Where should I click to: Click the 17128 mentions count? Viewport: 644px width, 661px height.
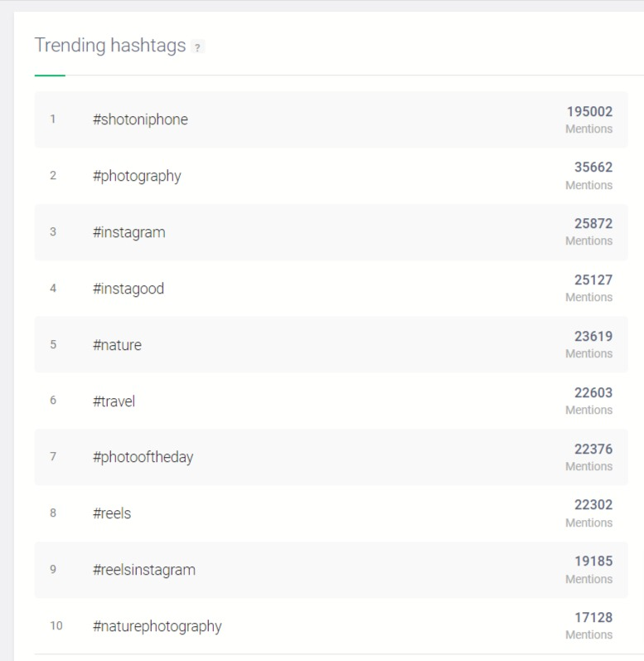(x=593, y=618)
